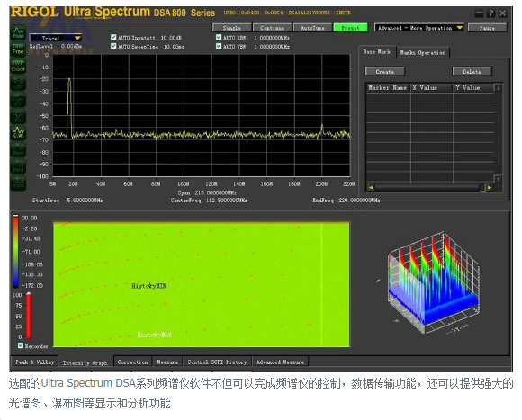This screenshot has height=420, width=522.
Task: Click the intensity color scale bar
Action: [15, 251]
